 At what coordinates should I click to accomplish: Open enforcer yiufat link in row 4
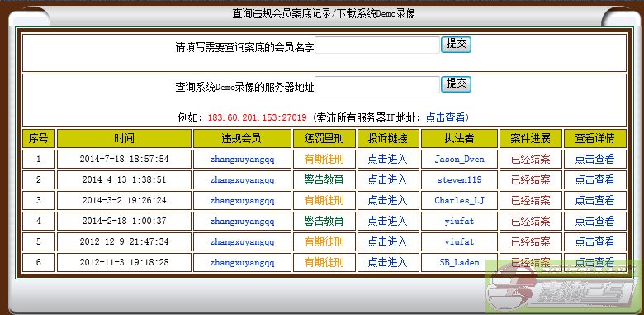[x=459, y=222]
